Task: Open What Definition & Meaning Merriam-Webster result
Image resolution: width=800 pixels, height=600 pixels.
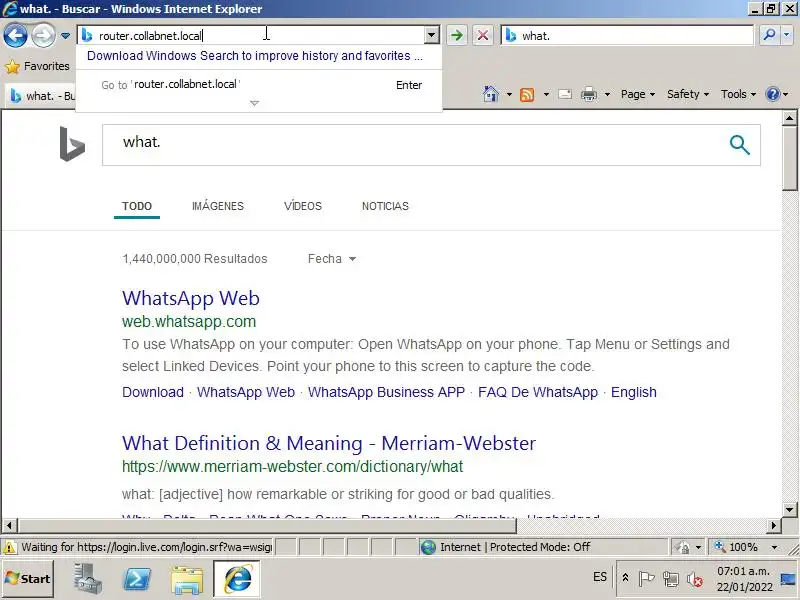Action: (329, 443)
